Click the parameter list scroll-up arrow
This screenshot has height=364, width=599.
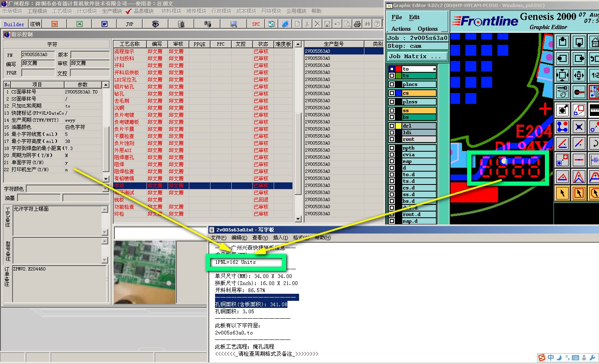(x=106, y=85)
